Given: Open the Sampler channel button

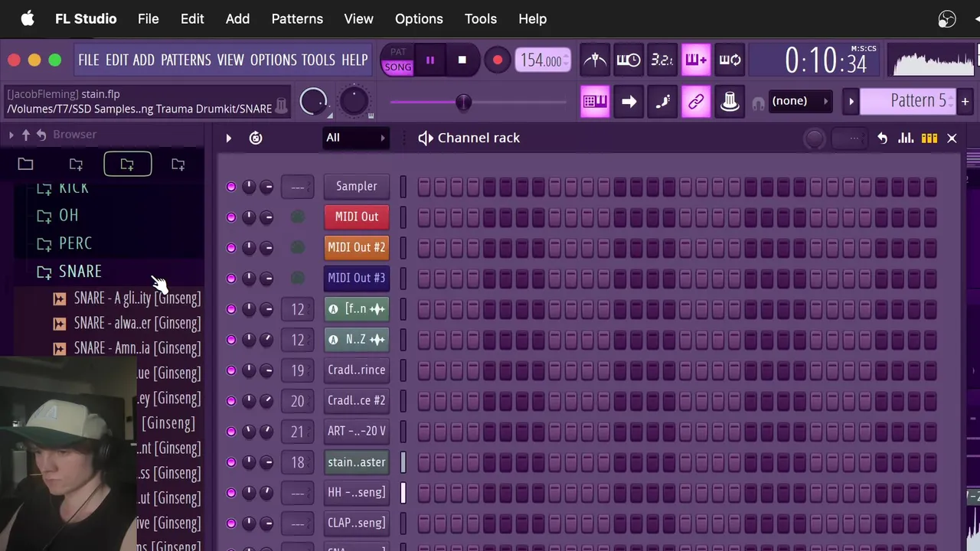Looking at the screenshot, I should tap(357, 187).
